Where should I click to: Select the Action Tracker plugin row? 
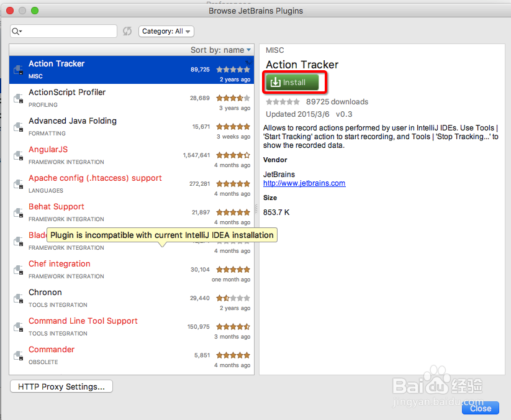pyautogui.click(x=132, y=70)
